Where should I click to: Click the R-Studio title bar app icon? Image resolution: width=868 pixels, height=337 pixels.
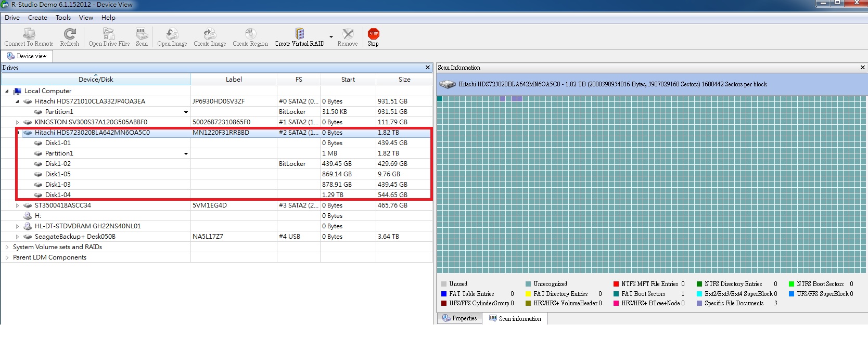coord(5,5)
